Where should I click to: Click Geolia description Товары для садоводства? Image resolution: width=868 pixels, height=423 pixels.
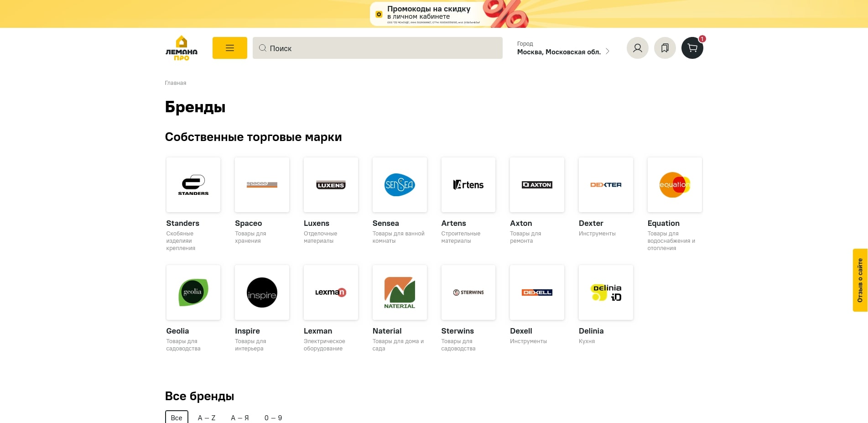183,345
